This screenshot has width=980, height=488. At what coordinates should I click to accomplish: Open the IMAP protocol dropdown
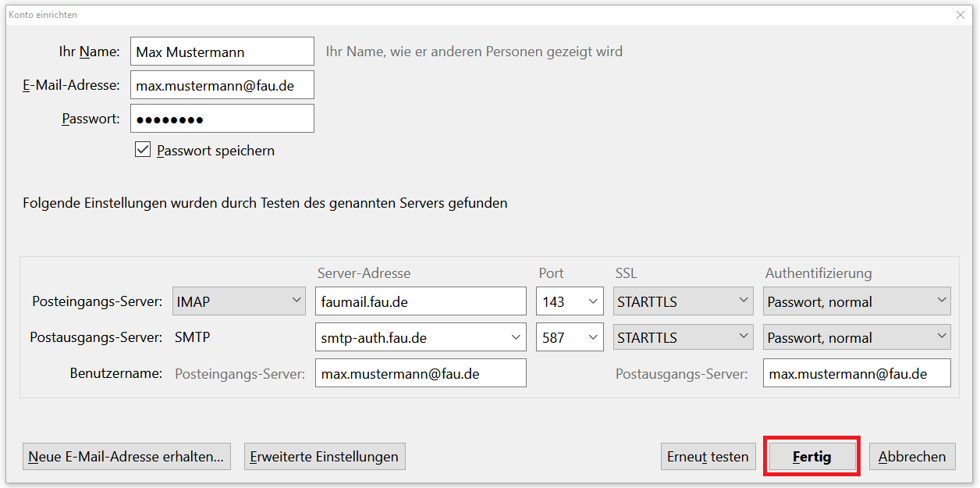coord(239,301)
